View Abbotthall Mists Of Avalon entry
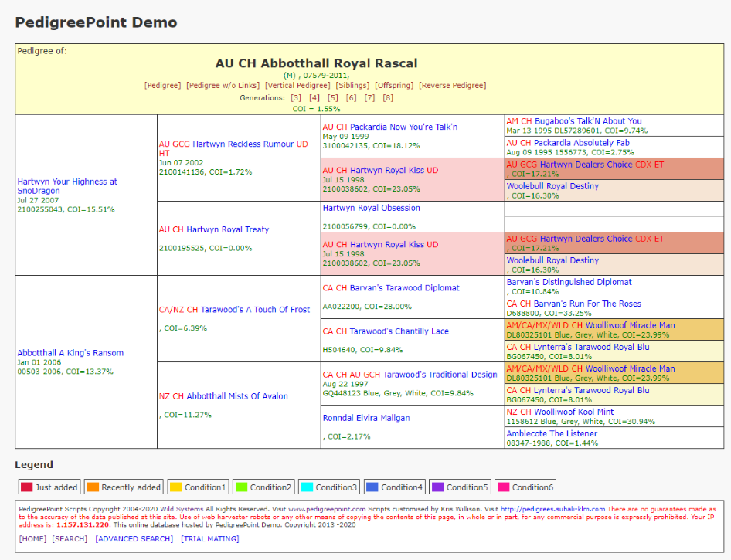Image resolution: width=731 pixels, height=560 pixels. (x=237, y=396)
